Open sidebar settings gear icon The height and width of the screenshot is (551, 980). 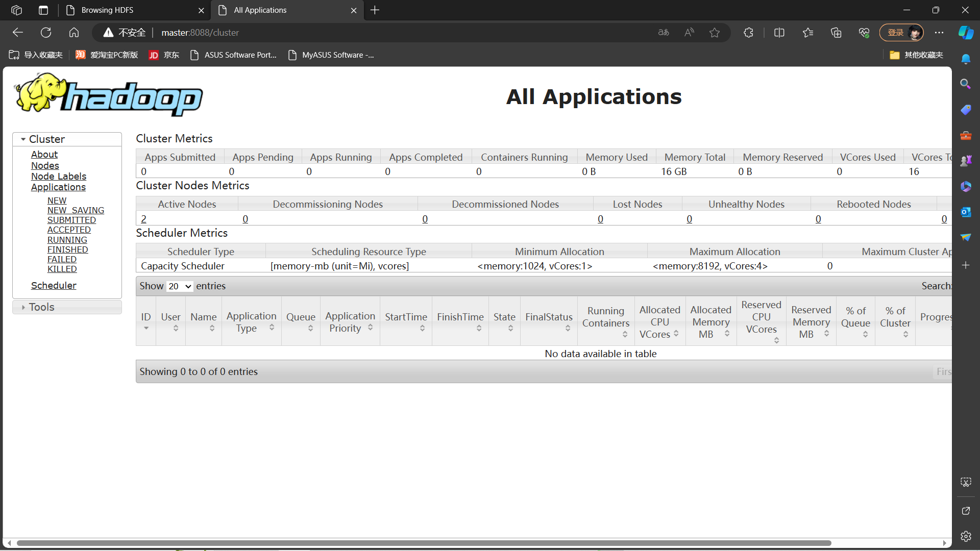click(966, 536)
